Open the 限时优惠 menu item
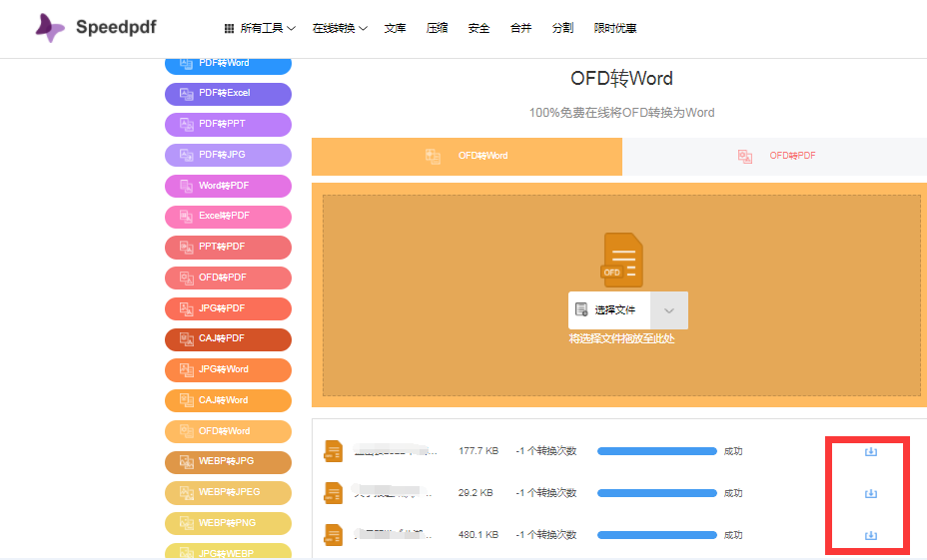 615,28
